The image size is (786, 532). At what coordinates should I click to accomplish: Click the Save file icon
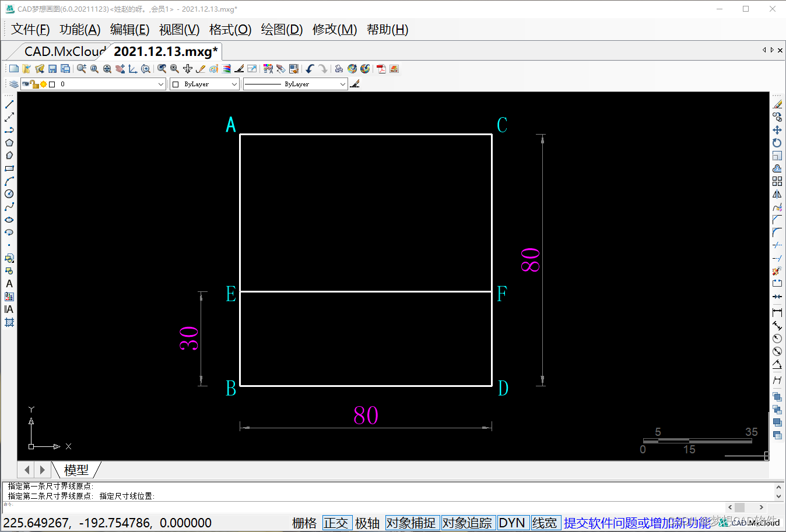pyautogui.click(x=52, y=69)
